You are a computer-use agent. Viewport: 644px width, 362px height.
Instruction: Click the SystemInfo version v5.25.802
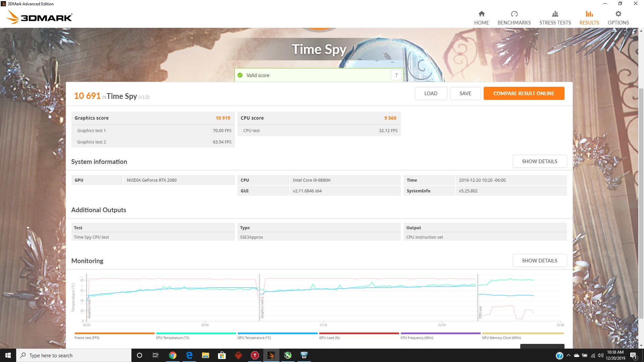click(468, 191)
